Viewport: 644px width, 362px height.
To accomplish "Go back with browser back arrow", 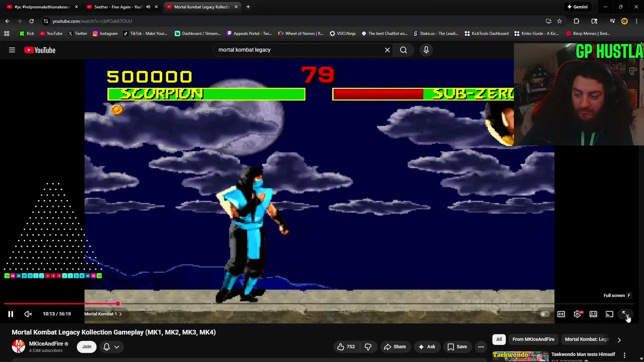I will [7, 21].
